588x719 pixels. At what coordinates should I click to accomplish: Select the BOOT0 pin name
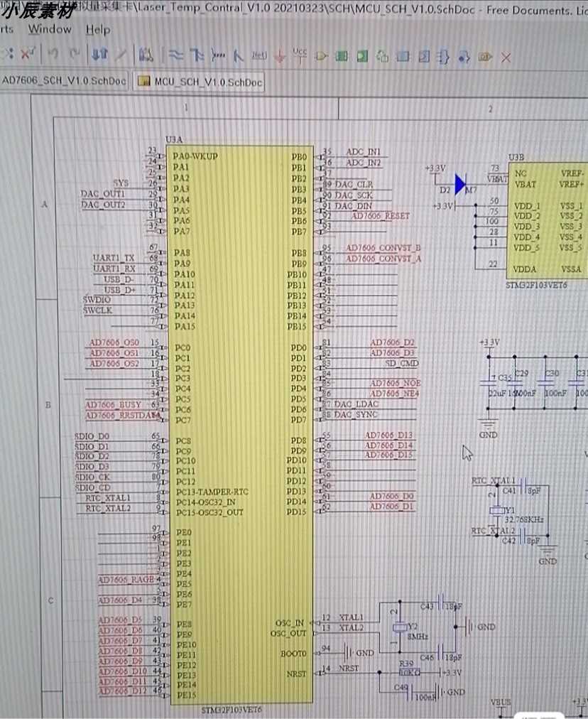[x=293, y=654]
